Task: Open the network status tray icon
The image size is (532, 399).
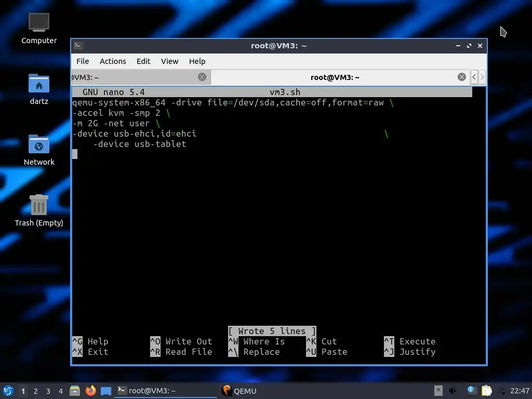Action: 501,392
